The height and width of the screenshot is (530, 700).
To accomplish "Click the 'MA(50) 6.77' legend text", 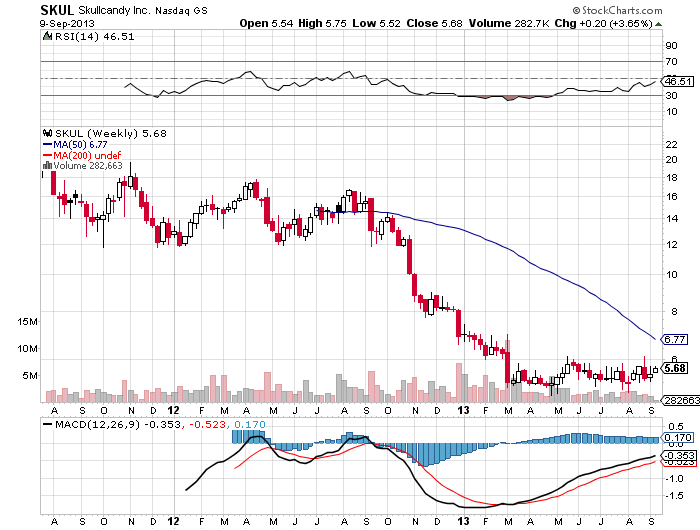I will point(80,145).
